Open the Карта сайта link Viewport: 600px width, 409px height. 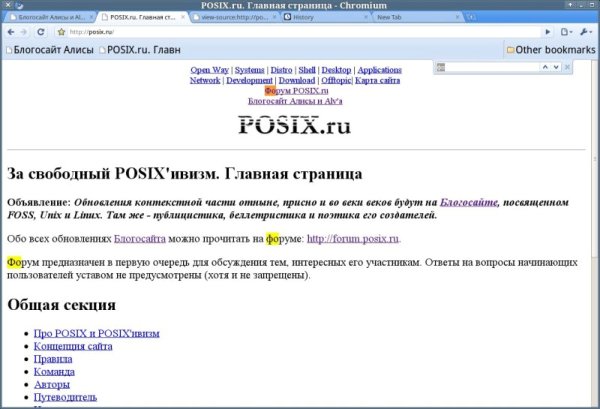[378, 80]
